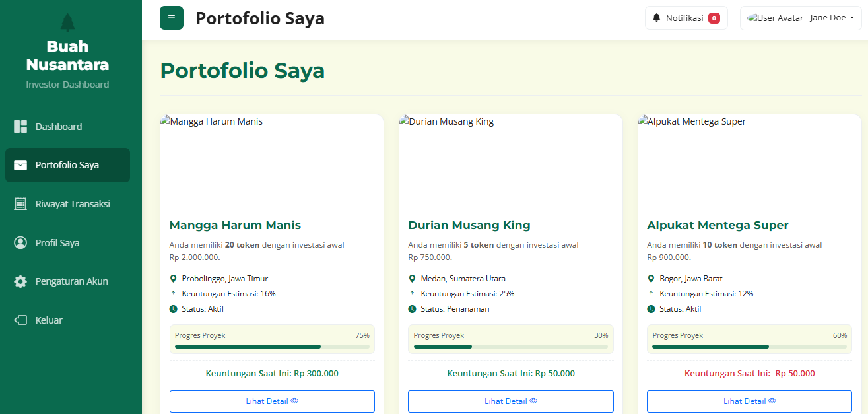Click the Pengaturan Akun gear icon
Image resolution: width=868 pixels, height=414 pixels.
click(20, 281)
